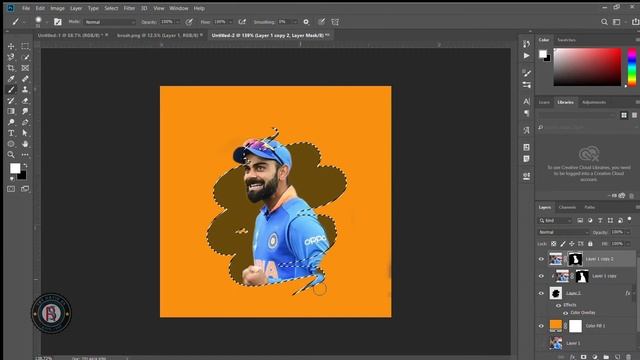Select the Lasso tool
This screenshot has height=360, width=640.
[x=11, y=57]
